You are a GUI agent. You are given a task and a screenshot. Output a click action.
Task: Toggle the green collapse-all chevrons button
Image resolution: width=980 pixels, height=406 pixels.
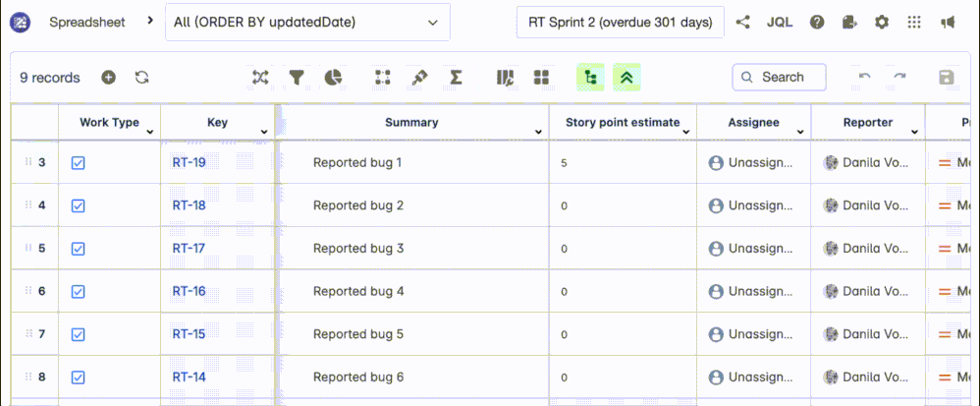click(x=626, y=78)
